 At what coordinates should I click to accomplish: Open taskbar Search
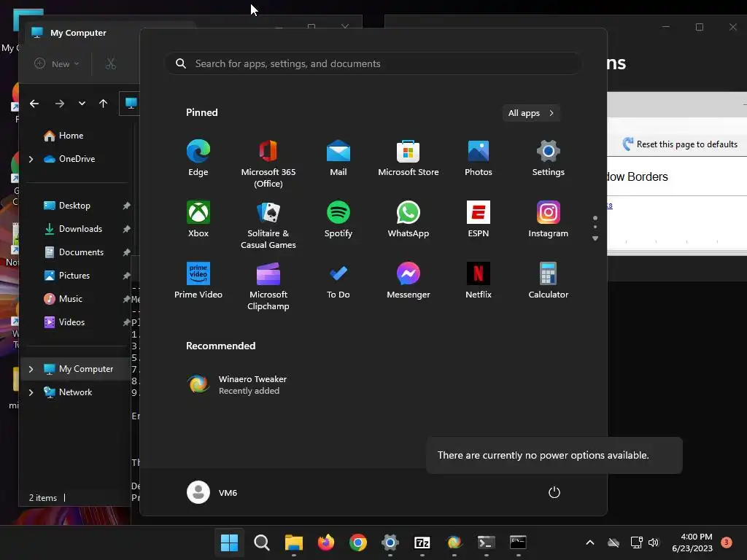[x=262, y=542]
